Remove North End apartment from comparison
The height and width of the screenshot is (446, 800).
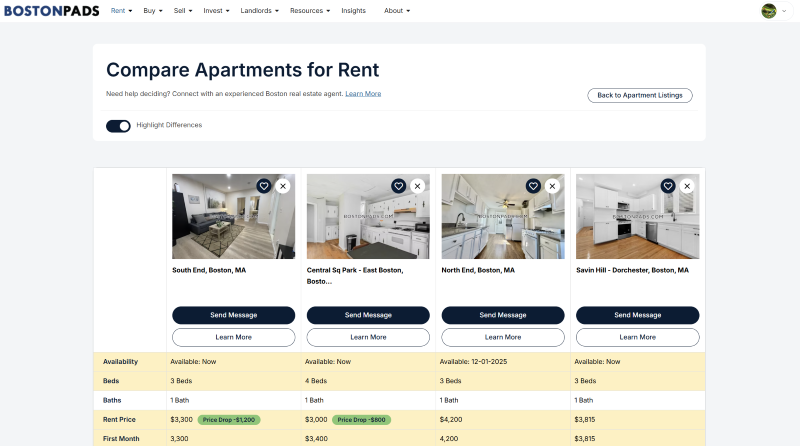(552, 186)
